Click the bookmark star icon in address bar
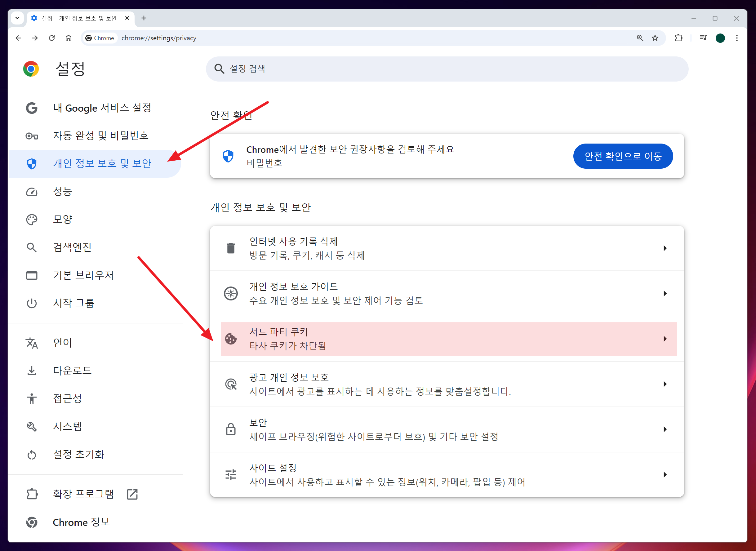The image size is (756, 551). point(655,38)
